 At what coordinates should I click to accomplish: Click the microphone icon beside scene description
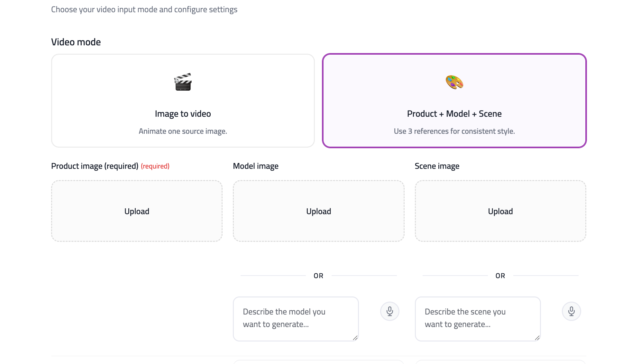(571, 311)
